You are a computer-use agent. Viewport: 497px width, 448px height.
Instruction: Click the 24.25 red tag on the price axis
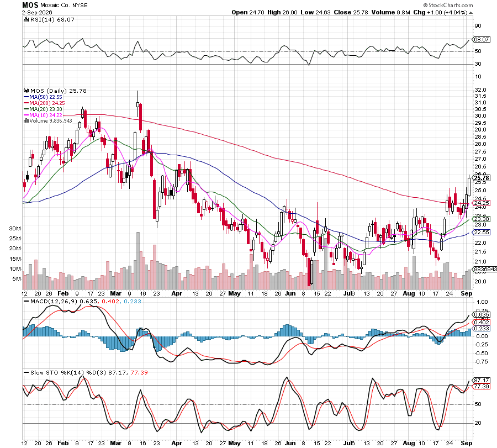(482, 203)
